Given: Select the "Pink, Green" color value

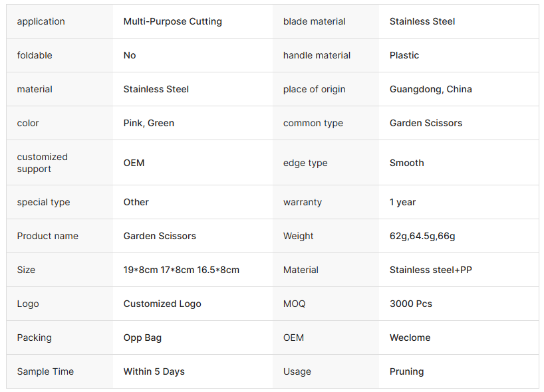Looking at the screenshot, I should (x=148, y=123).
